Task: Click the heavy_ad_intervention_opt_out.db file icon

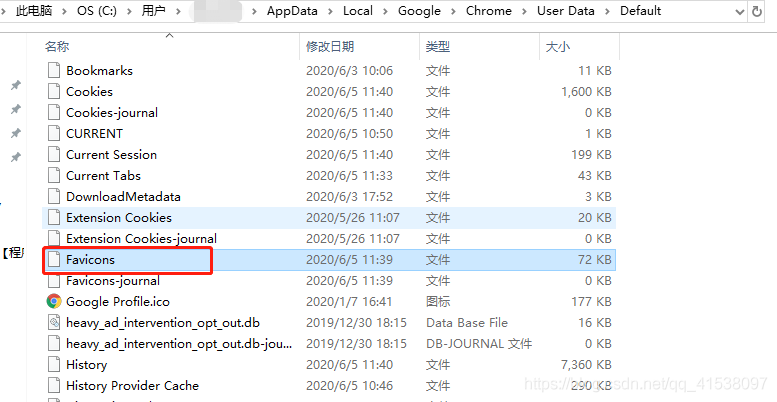Action: point(54,322)
